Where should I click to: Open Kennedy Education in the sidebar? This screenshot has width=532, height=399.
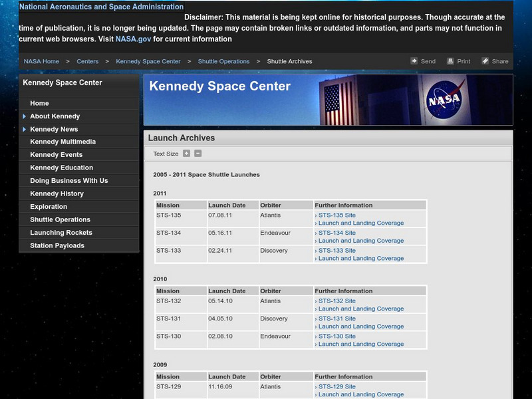[x=61, y=168]
